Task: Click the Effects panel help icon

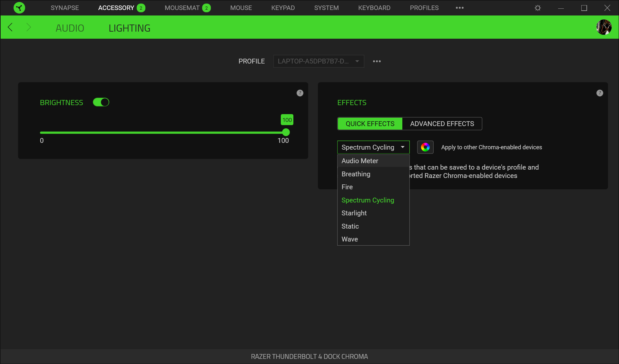Action: (600, 93)
